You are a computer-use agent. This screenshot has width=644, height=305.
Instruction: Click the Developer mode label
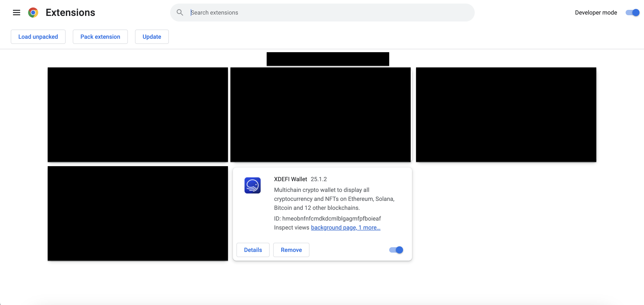coord(596,13)
